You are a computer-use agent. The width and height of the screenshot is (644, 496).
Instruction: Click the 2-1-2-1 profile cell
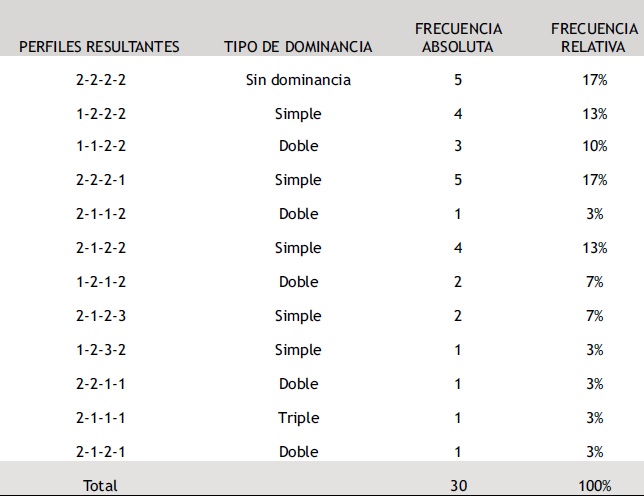pyautogui.click(x=101, y=452)
